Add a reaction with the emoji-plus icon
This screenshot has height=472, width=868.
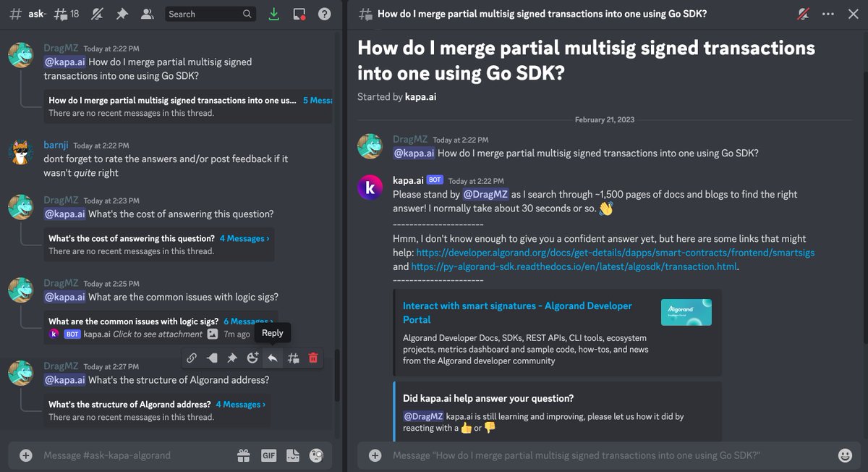pos(252,358)
